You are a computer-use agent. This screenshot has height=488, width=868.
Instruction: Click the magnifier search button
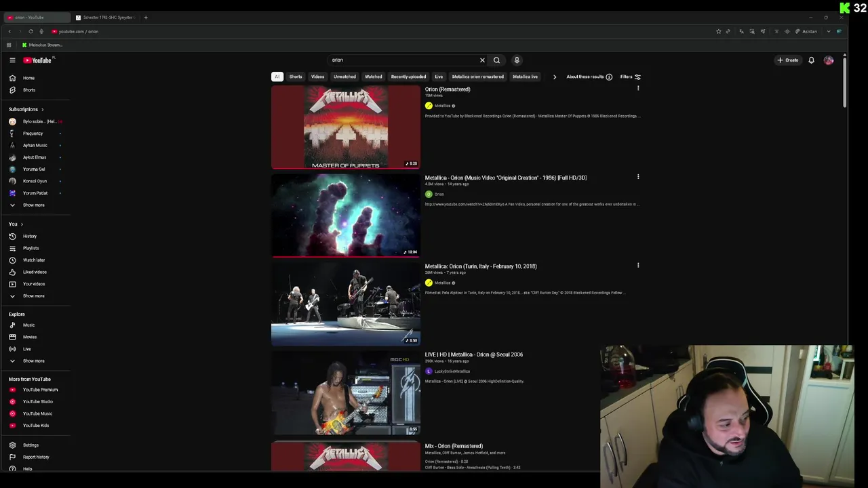(496, 60)
